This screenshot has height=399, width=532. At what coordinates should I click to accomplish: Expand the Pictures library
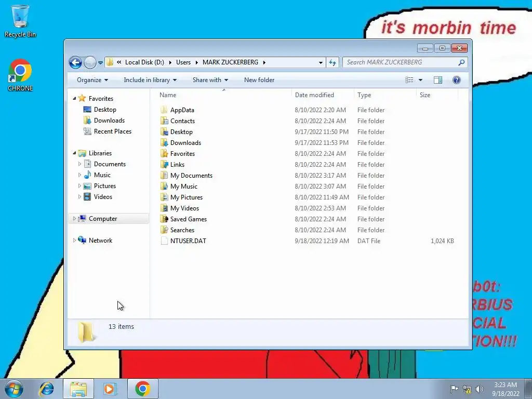point(79,186)
